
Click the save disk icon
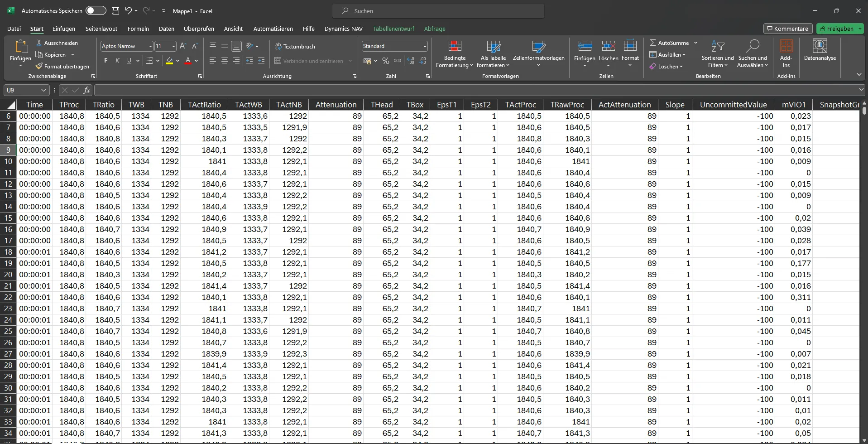(x=115, y=11)
